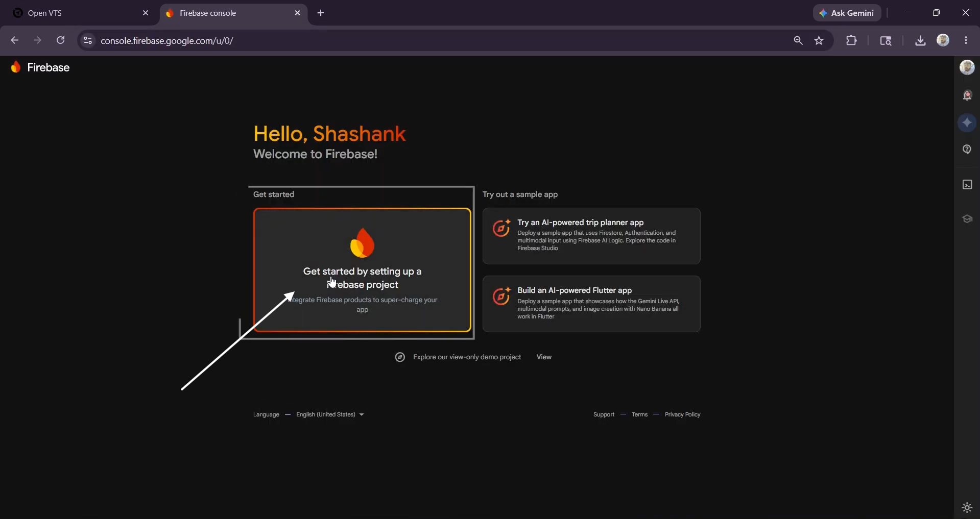Screen dimensions: 980x519
Task: Click the footer 'Language' label
Action: click(x=266, y=414)
